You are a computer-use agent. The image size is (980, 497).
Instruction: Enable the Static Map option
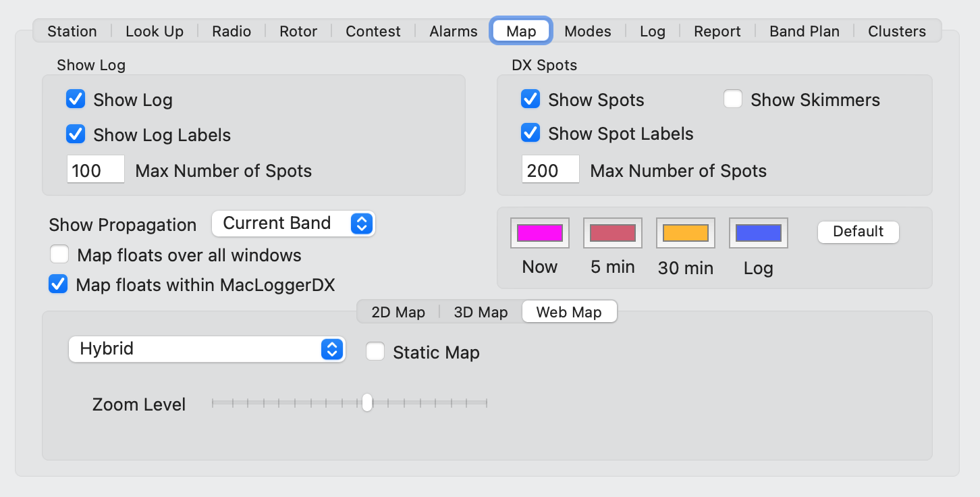pos(375,351)
